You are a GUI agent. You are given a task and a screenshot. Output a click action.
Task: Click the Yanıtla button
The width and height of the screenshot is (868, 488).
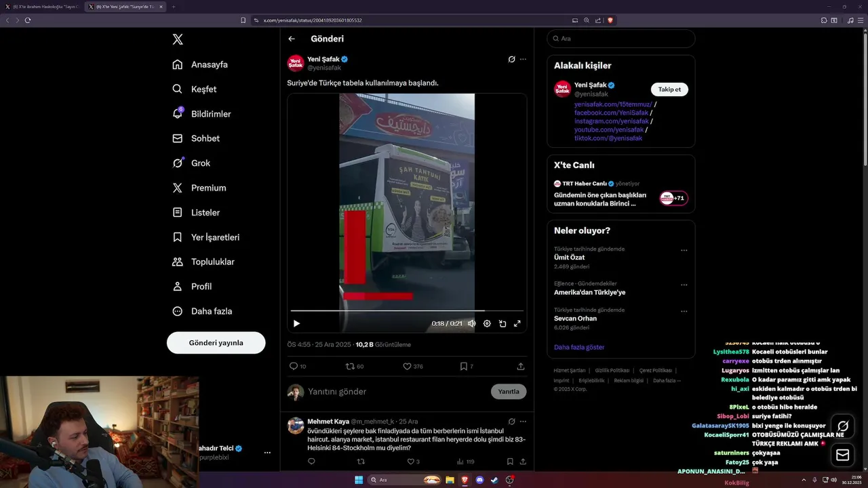[509, 392]
